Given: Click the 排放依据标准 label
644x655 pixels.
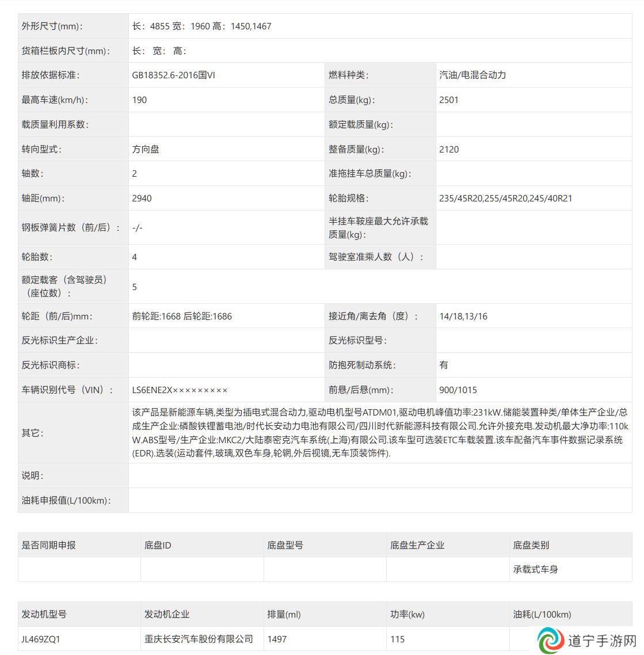Looking at the screenshot, I should pyautogui.click(x=51, y=75).
